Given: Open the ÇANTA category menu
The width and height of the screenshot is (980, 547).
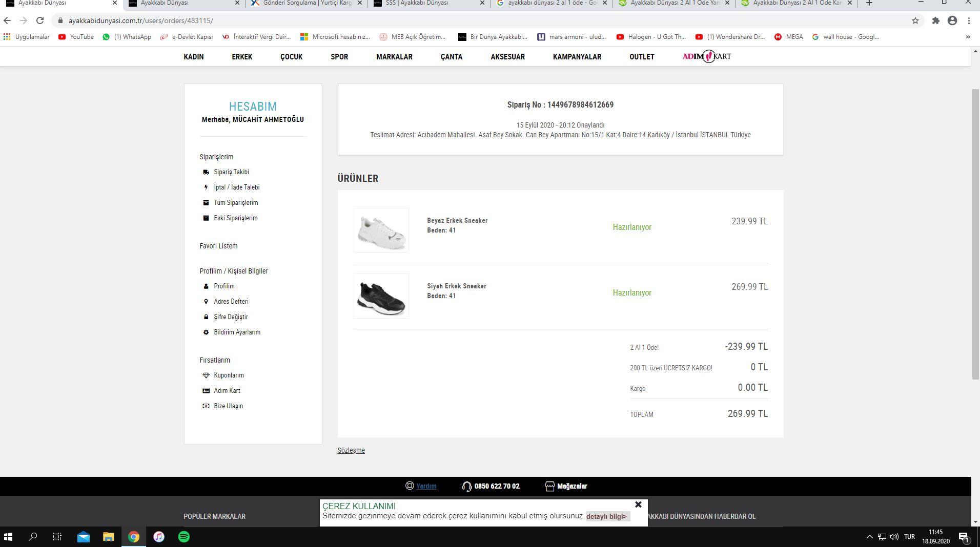Looking at the screenshot, I should [452, 57].
